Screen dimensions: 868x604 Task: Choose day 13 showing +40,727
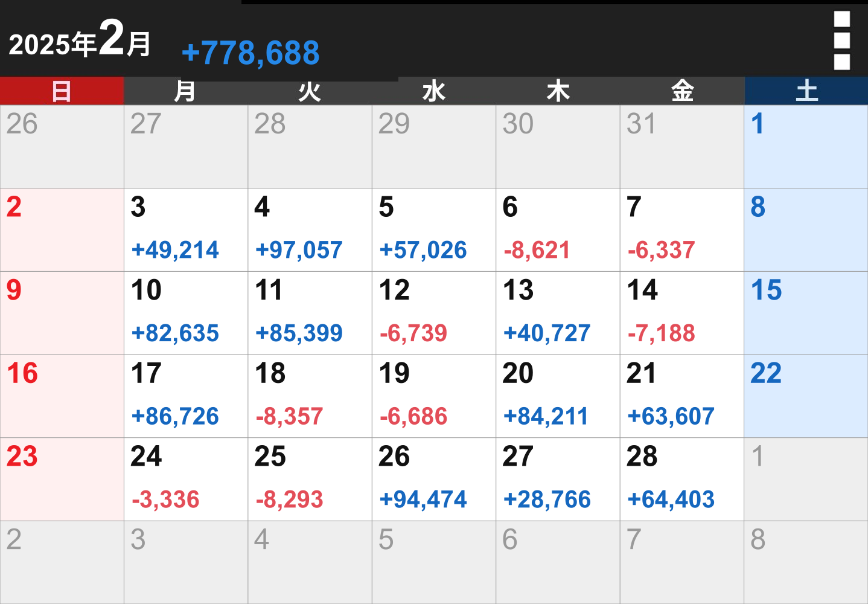click(558, 313)
